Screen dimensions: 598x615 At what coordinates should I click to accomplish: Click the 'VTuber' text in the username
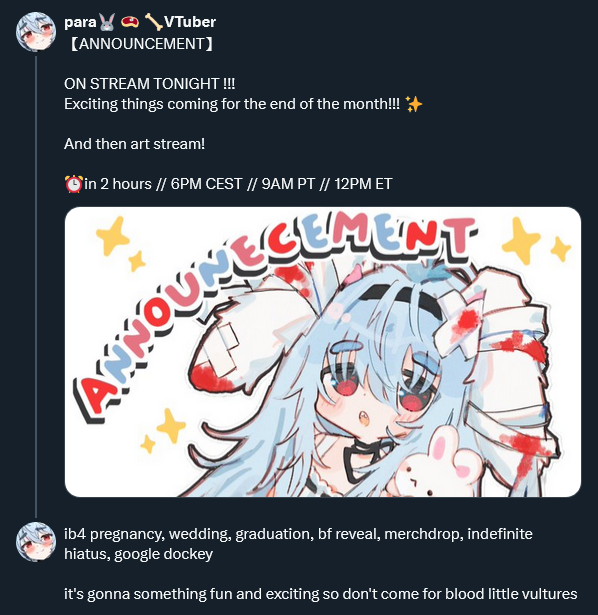[190, 22]
